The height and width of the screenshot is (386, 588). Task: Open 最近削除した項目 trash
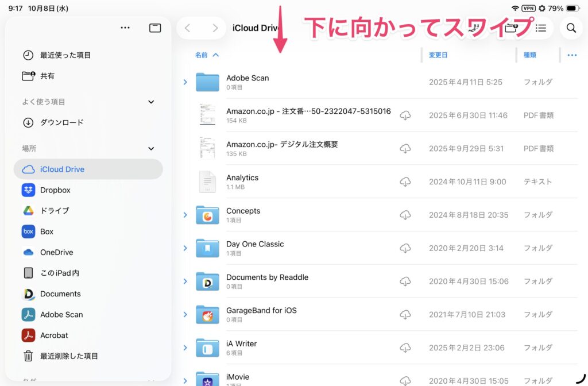pos(69,356)
